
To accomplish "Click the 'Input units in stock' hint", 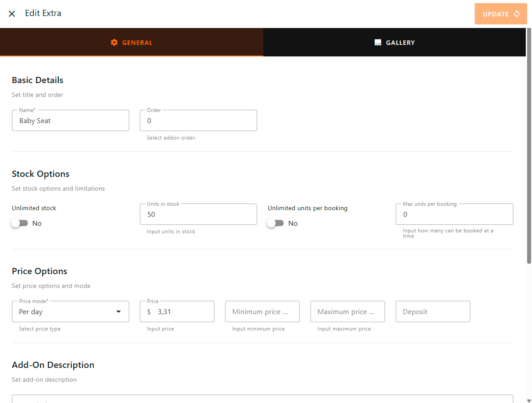I will pyautogui.click(x=171, y=231).
